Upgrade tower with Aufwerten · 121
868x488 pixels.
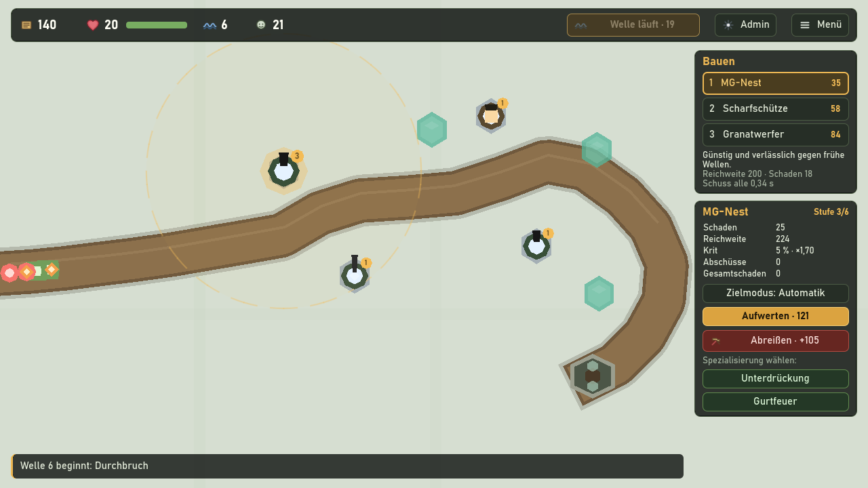[x=776, y=317]
